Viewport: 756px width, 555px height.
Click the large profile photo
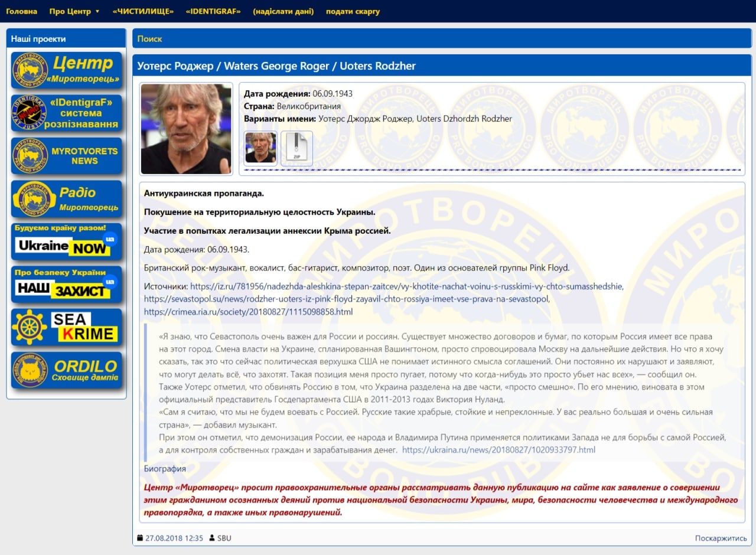[186, 129]
